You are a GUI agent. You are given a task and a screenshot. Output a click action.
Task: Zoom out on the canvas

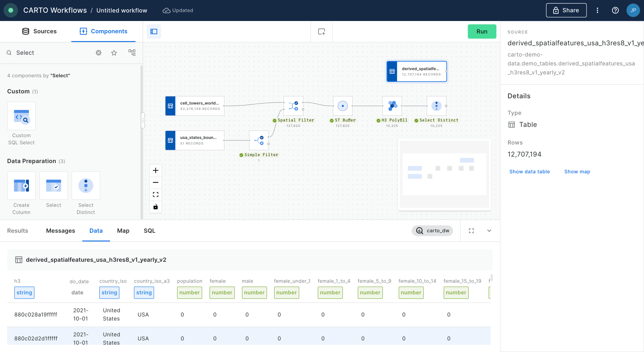[x=156, y=182]
